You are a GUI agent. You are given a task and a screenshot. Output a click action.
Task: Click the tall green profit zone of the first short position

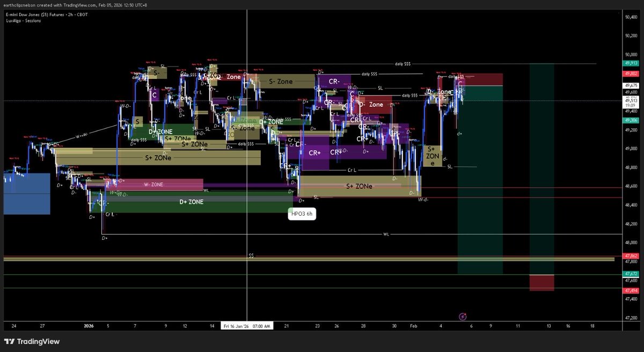coord(480,180)
